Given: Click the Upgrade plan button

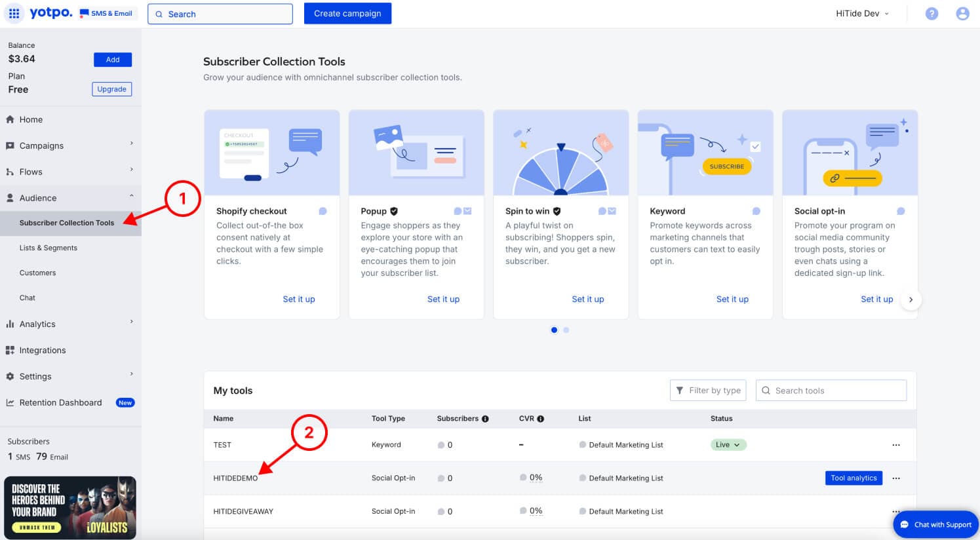Looking at the screenshot, I should [112, 89].
